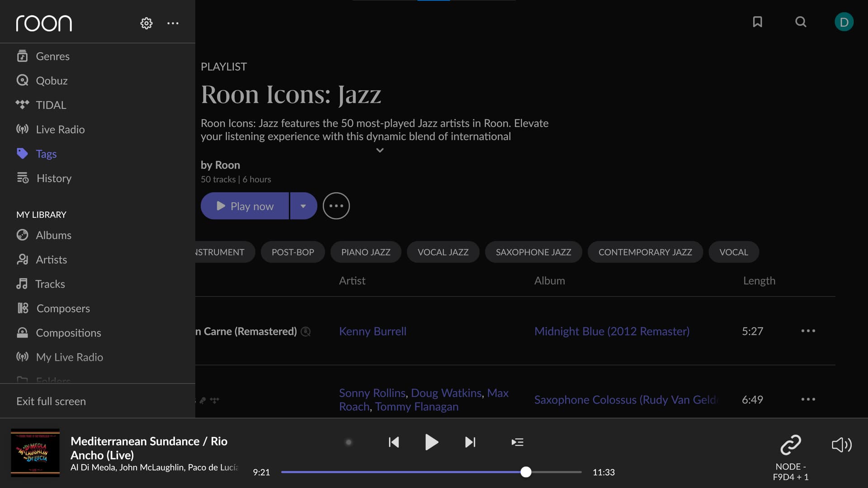The image size is (868, 488).
Task: Filter by POST-BOP tag
Action: [293, 252]
